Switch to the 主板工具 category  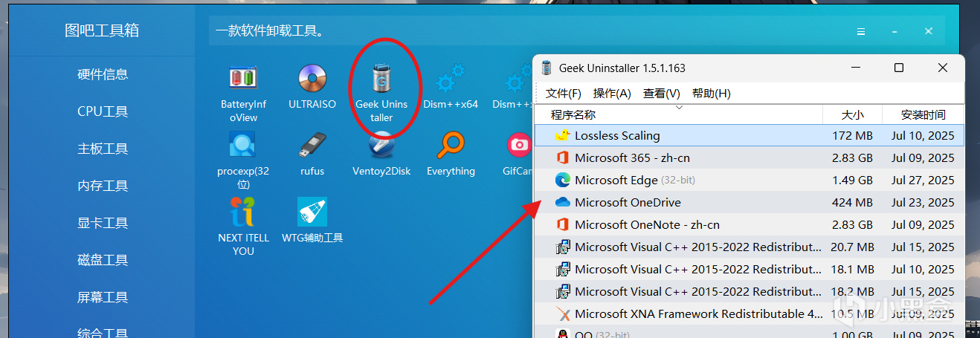tap(103, 149)
